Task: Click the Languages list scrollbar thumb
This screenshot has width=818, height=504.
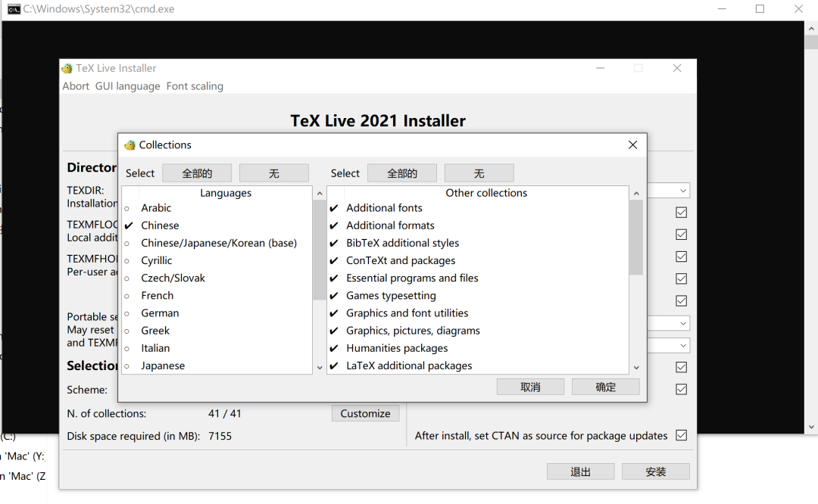Action: 320,250
